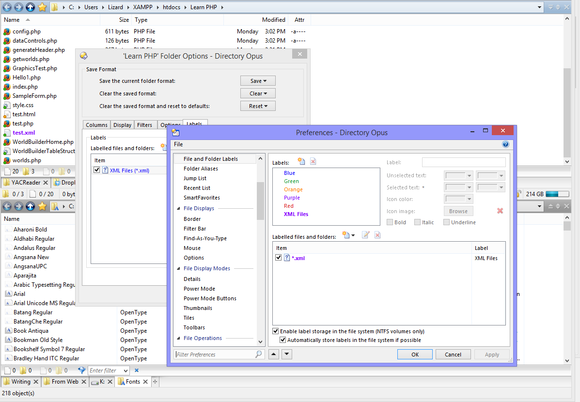Open favorites star in the lower pane
Viewport: 580px width, 402px height.
[43, 206]
